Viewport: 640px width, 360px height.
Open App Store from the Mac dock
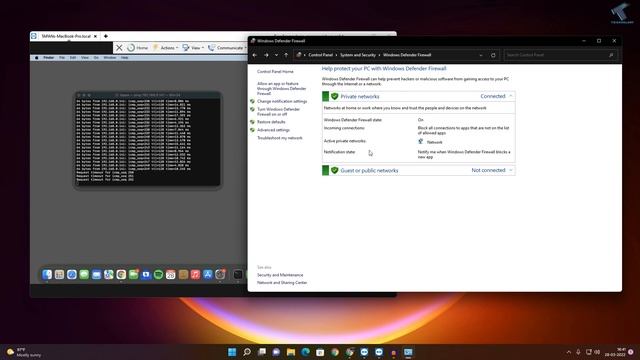pos(208,275)
